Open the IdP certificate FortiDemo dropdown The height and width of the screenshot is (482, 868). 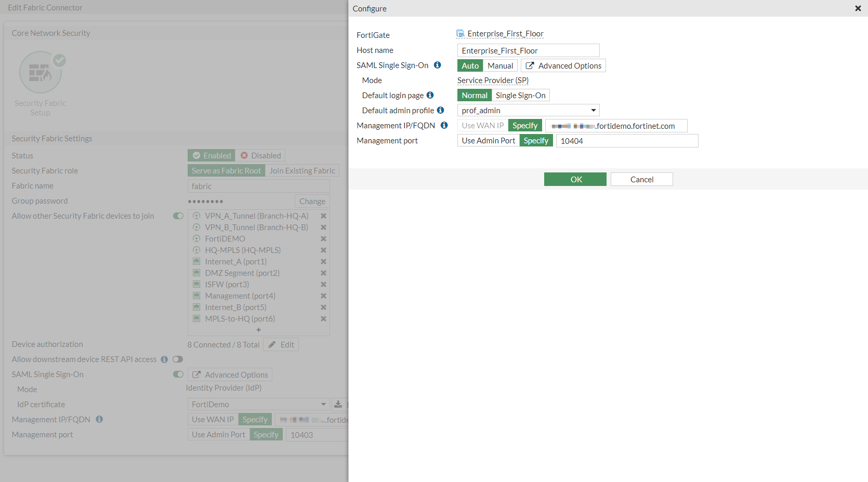(258, 405)
